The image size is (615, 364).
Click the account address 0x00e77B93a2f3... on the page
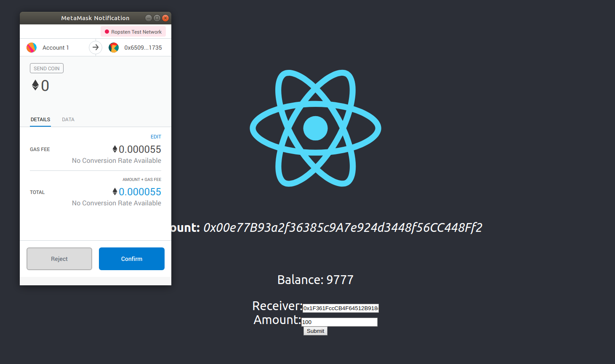coord(343,228)
